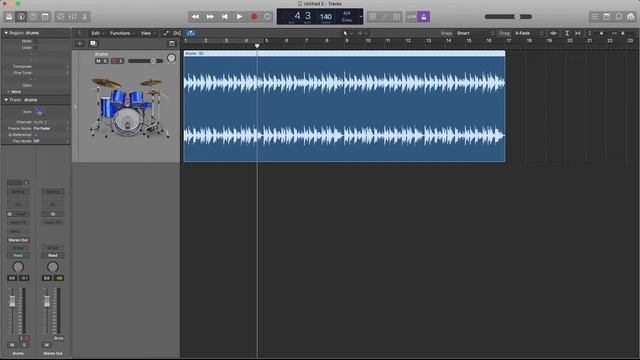
Task: Add new track with plus button
Action: point(80,43)
